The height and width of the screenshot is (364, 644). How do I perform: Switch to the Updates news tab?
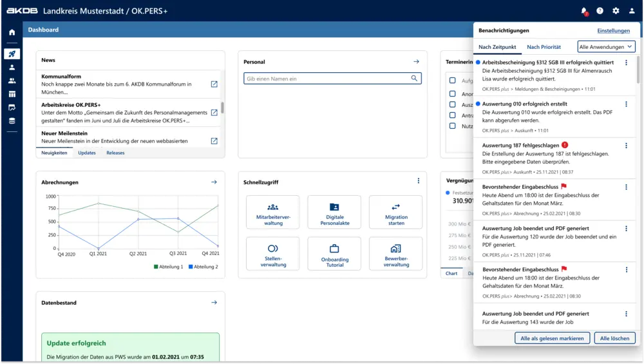87,153
